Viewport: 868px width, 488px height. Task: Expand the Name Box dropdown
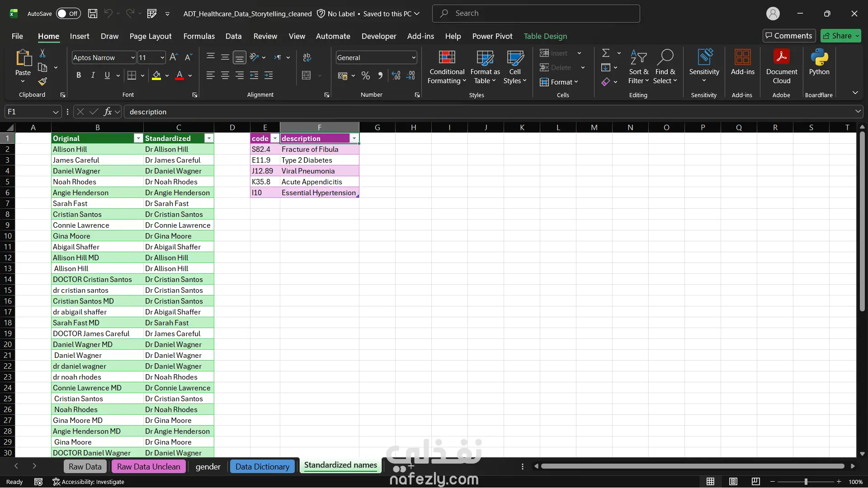(x=55, y=112)
